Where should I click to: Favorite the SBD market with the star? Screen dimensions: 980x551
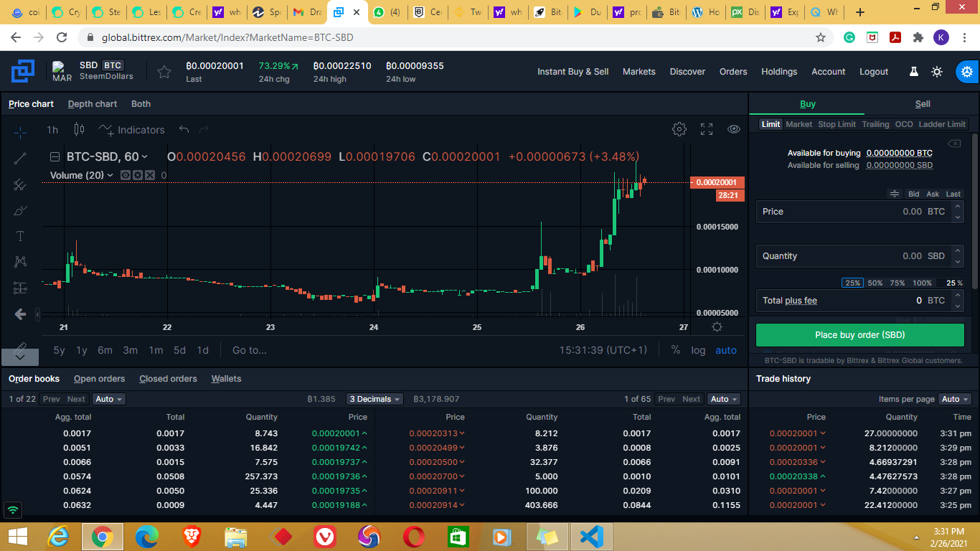pyautogui.click(x=164, y=72)
